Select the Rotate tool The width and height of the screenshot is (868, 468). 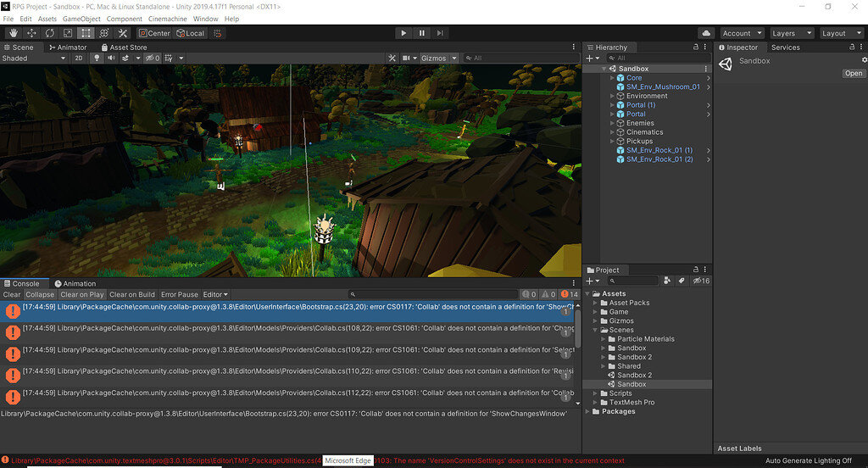50,33
